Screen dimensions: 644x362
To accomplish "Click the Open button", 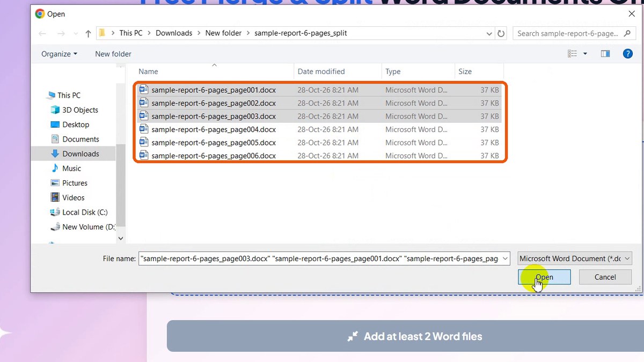I will [x=544, y=277].
